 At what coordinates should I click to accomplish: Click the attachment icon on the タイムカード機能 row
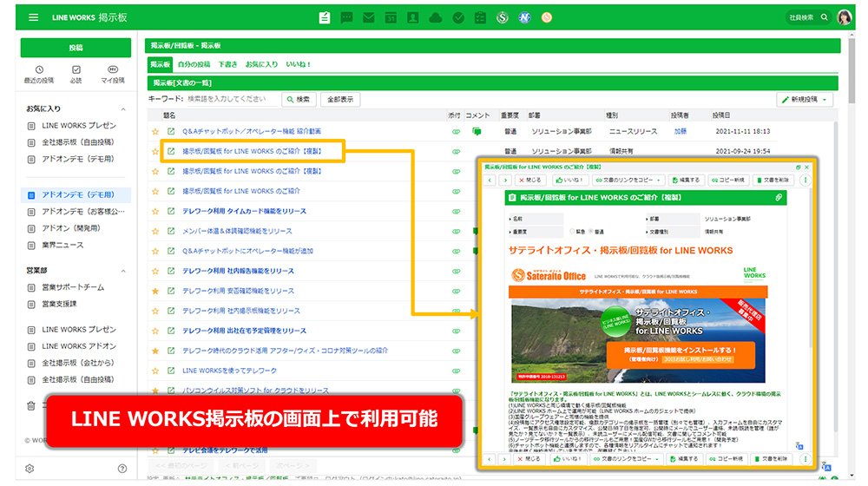pos(457,212)
